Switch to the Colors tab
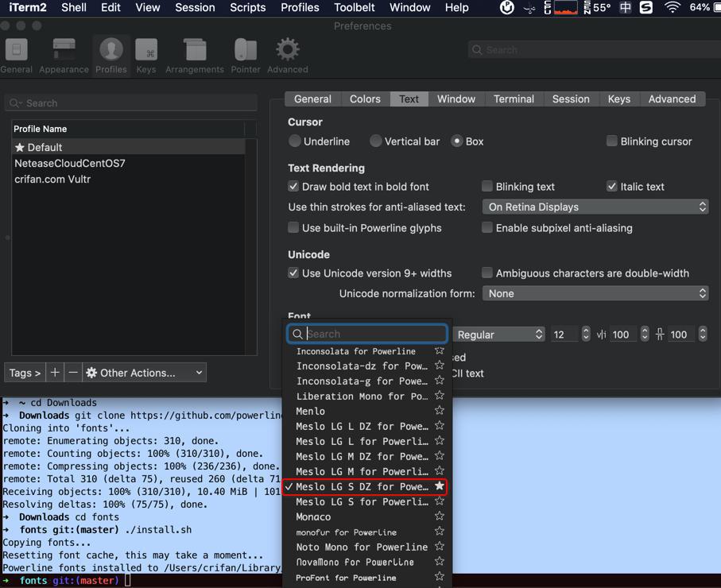Image resolution: width=721 pixels, height=588 pixels. pyautogui.click(x=365, y=99)
